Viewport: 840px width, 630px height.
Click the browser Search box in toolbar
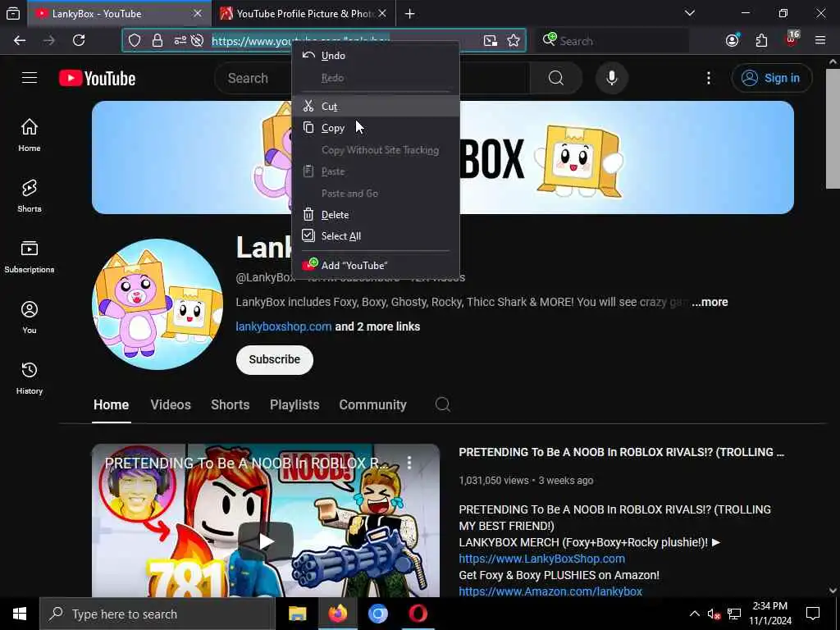612,41
